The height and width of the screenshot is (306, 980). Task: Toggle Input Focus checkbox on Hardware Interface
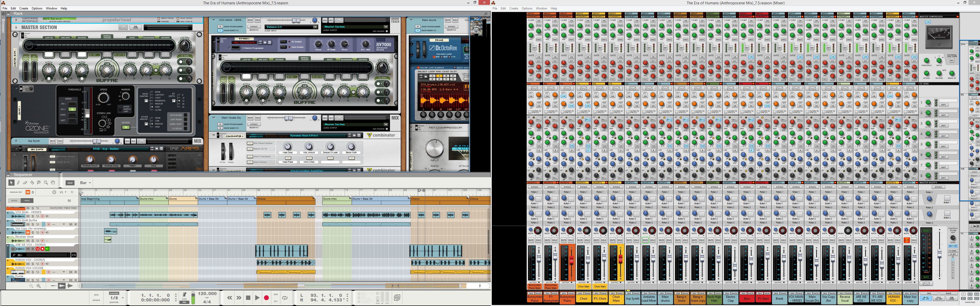(x=159, y=18)
